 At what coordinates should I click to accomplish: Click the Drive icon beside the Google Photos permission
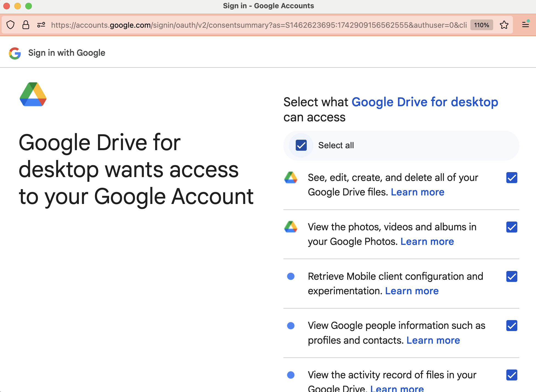(x=291, y=227)
